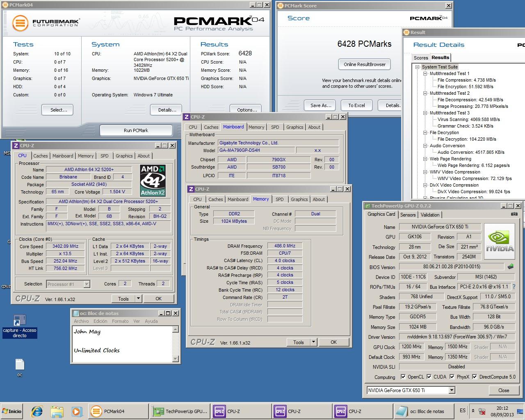525x420 pixels.
Task: Select WMV Video Compression: 72.129 fps row
Action: pos(475,178)
